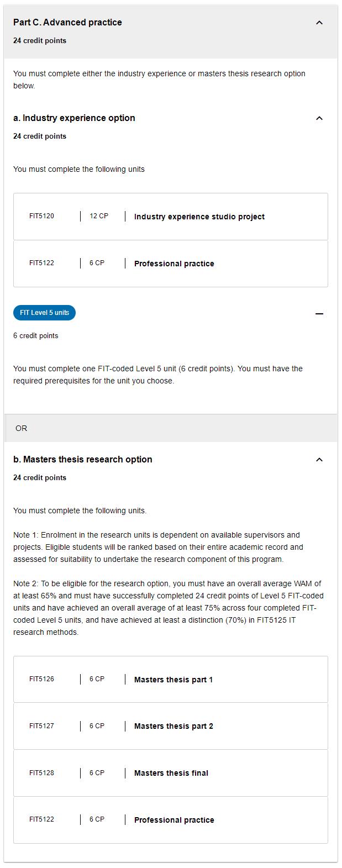This screenshot has width=342, height=868.
Task: Collapse the Masters thesis research option chevron
Action: (319, 460)
